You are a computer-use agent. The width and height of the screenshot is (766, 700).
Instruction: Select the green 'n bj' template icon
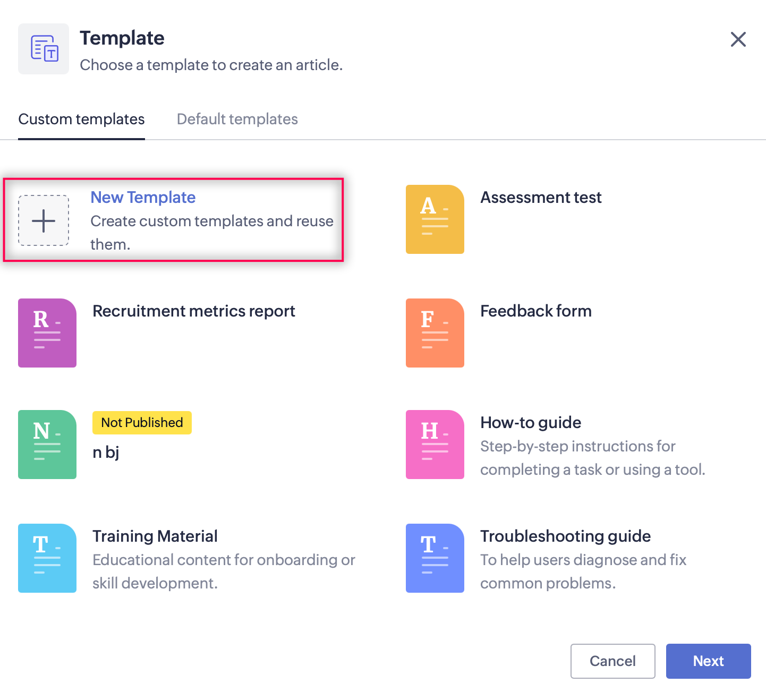tap(47, 445)
